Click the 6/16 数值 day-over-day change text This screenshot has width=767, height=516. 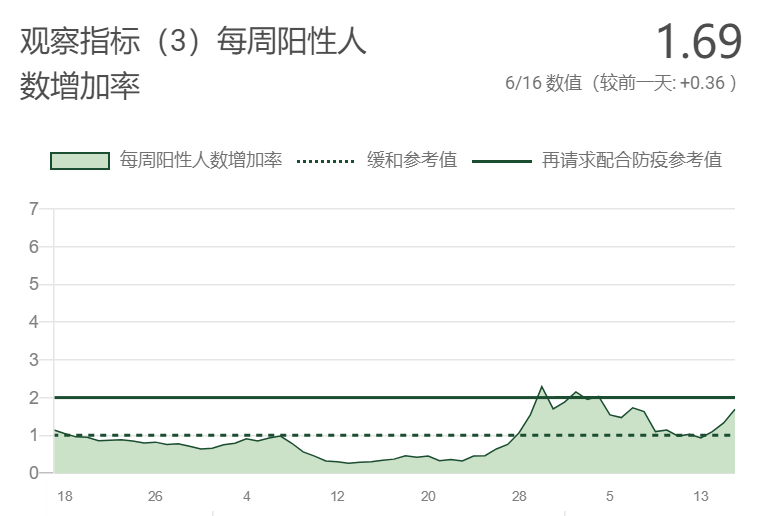tap(621, 83)
